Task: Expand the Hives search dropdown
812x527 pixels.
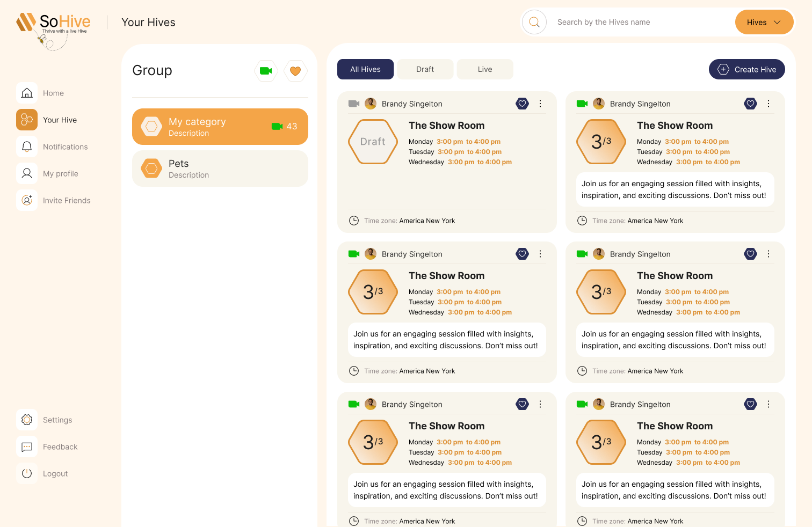Action: [764, 22]
